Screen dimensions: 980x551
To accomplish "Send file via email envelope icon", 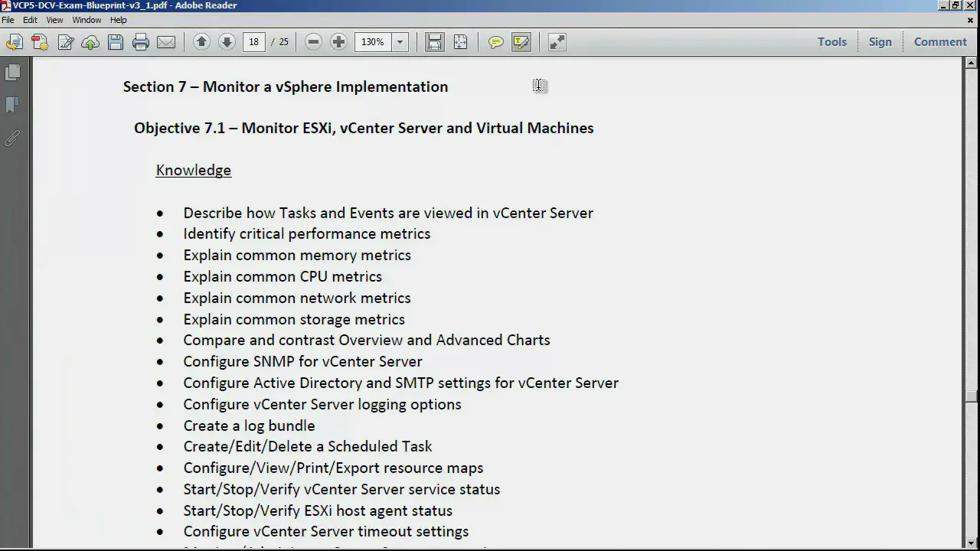I will coord(166,42).
